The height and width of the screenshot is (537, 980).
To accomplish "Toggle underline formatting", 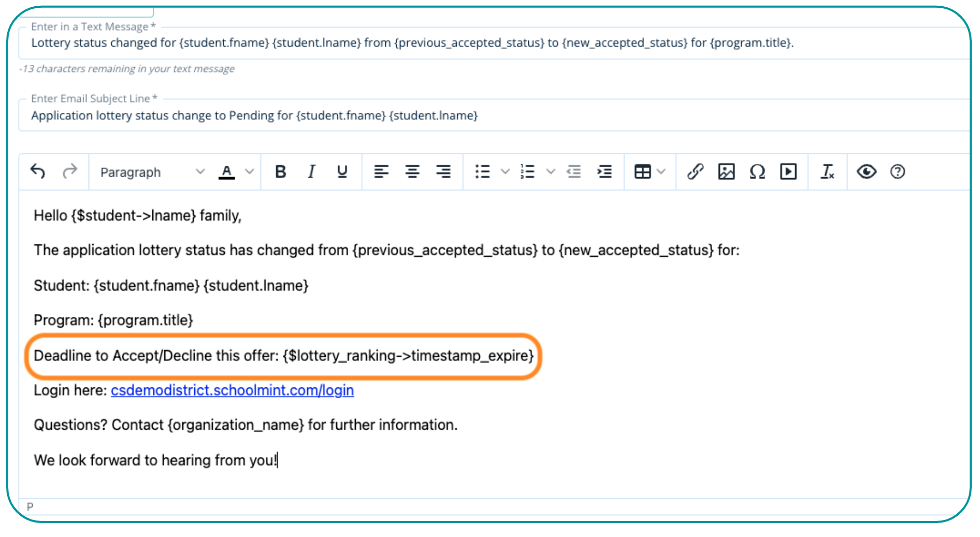I will (x=342, y=171).
